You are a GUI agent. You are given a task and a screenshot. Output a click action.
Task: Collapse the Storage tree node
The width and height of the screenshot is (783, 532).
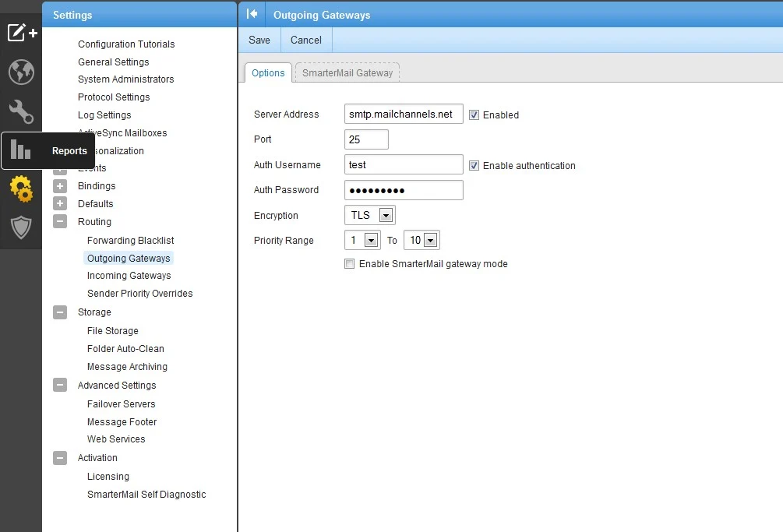pos(60,312)
